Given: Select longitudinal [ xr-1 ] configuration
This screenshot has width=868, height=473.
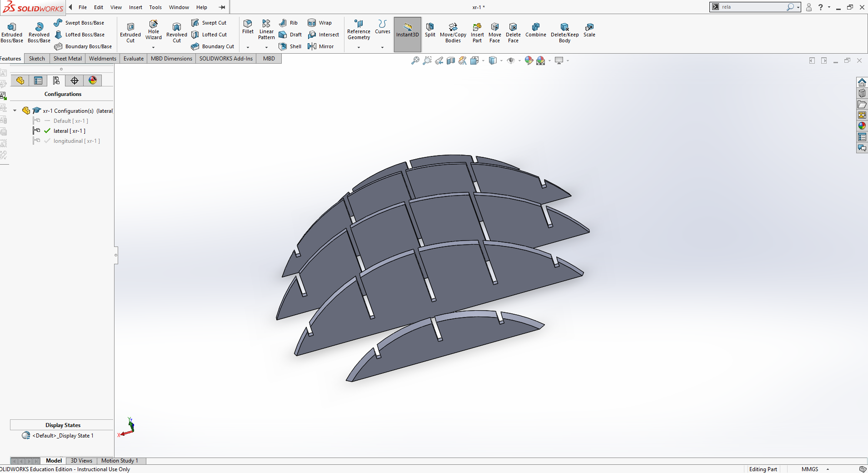Looking at the screenshot, I should coord(76,141).
